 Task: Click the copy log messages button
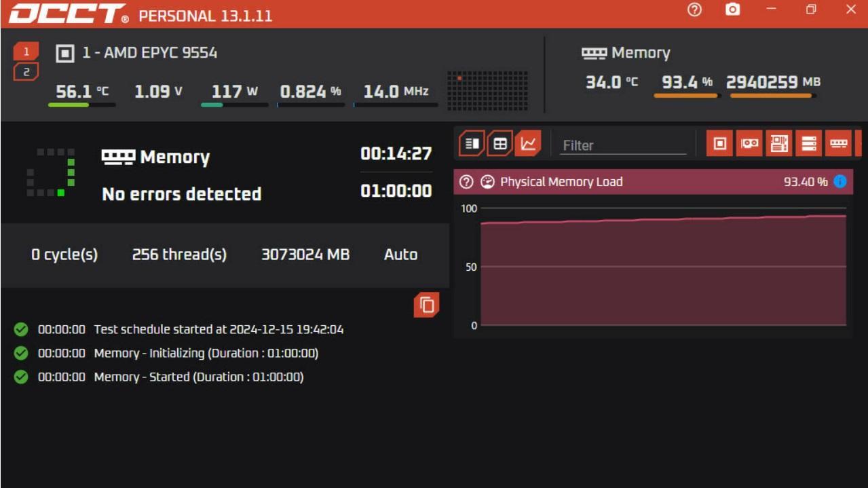(x=428, y=305)
